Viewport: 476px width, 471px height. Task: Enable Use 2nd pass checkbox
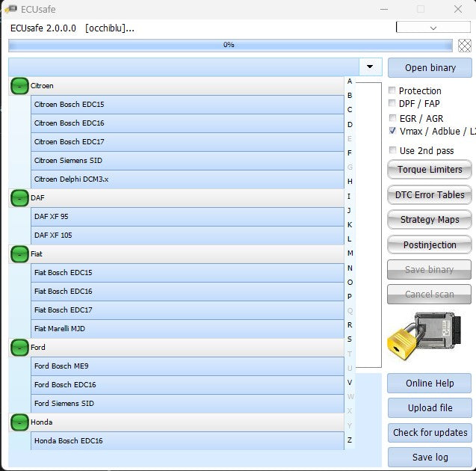pyautogui.click(x=392, y=150)
